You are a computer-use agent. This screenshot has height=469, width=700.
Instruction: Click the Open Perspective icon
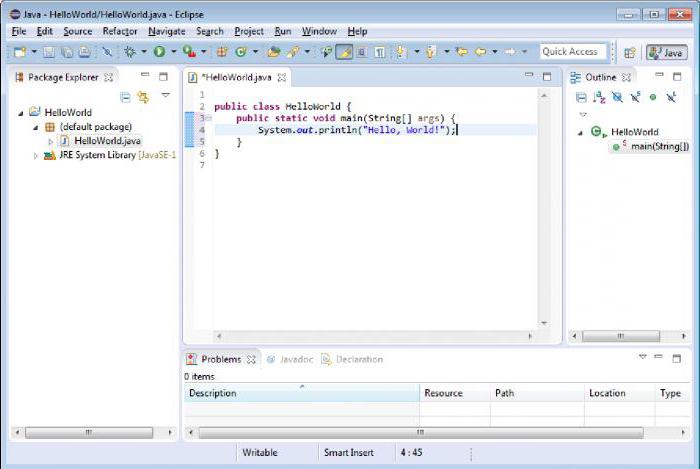pos(630,52)
